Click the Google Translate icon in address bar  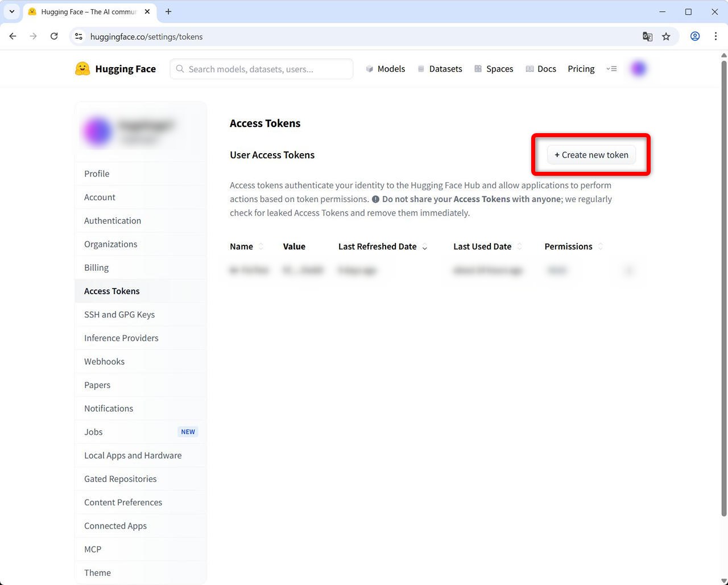(647, 36)
